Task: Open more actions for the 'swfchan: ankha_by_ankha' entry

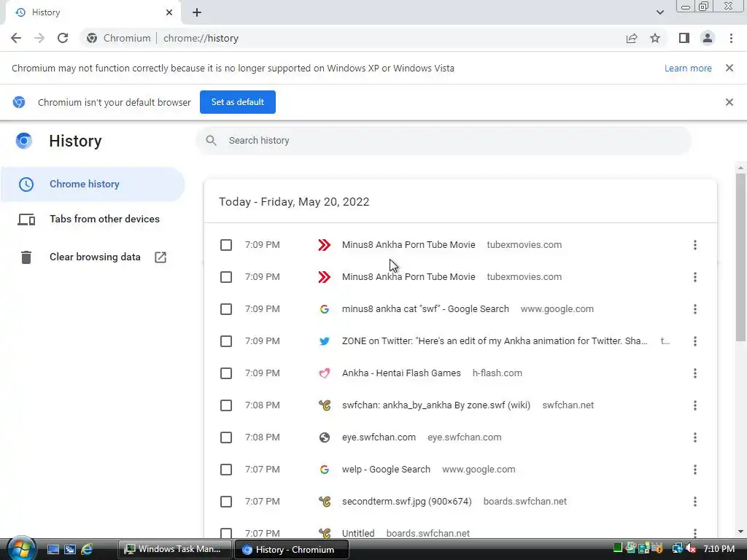Action: tap(695, 405)
